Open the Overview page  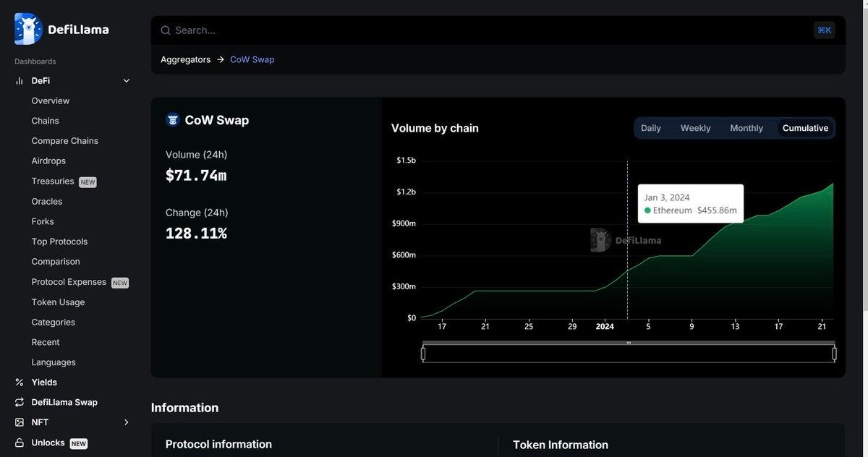[51, 101]
